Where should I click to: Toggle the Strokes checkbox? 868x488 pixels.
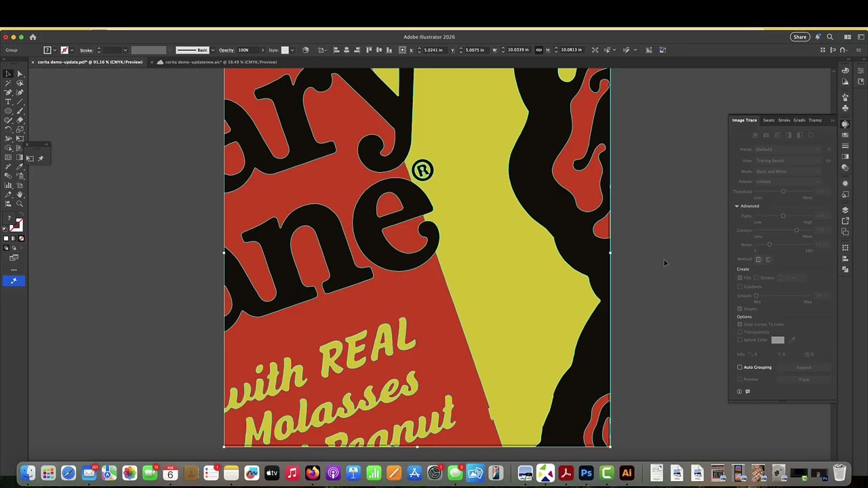click(x=757, y=278)
